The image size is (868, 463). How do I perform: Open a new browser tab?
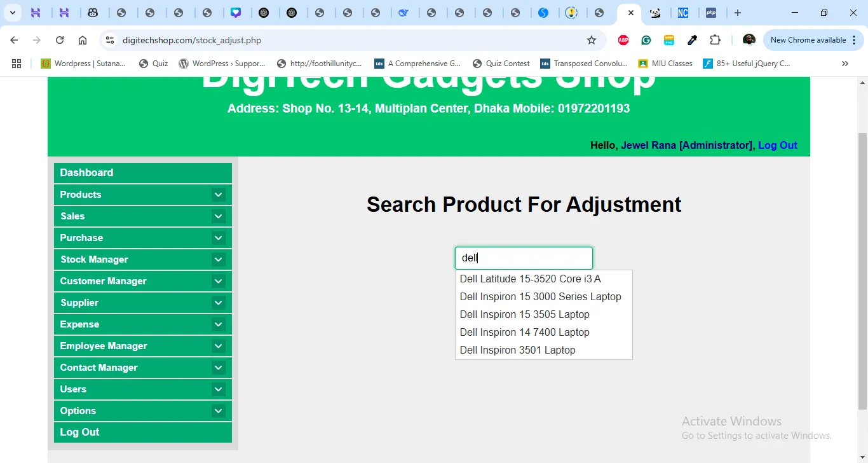click(737, 13)
